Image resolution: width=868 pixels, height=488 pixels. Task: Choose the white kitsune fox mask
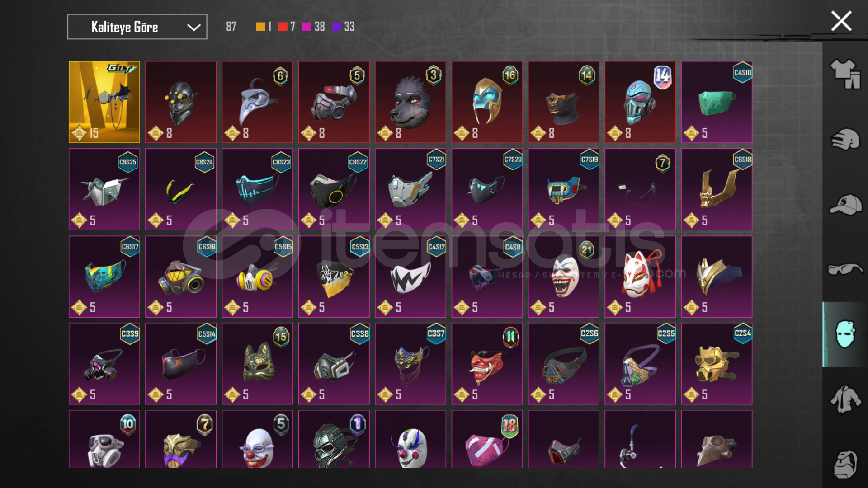(640, 277)
